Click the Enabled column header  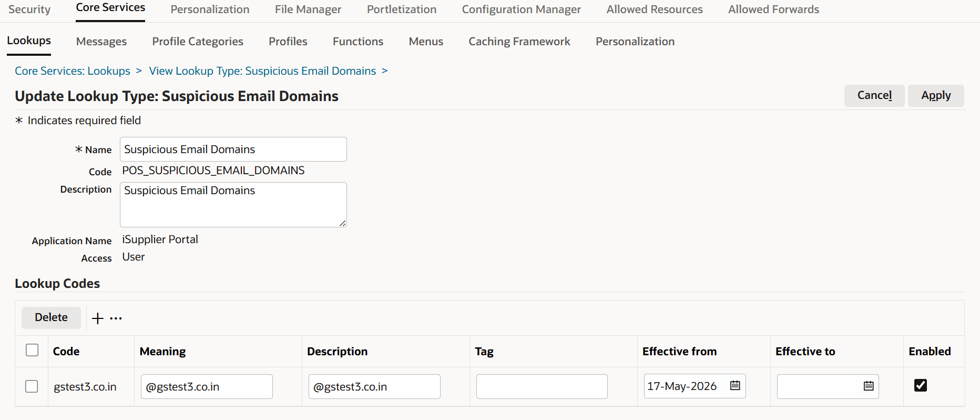click(930, 352)
